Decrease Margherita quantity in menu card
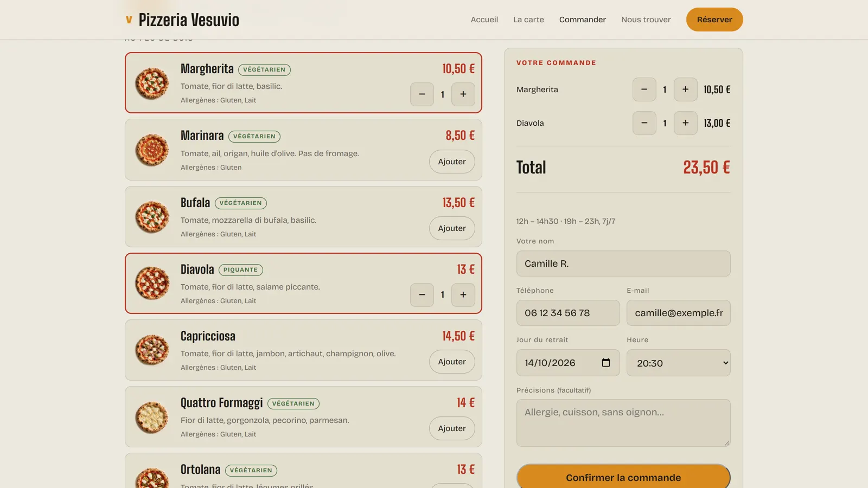 pyautogui.click(x=422, y=94)
